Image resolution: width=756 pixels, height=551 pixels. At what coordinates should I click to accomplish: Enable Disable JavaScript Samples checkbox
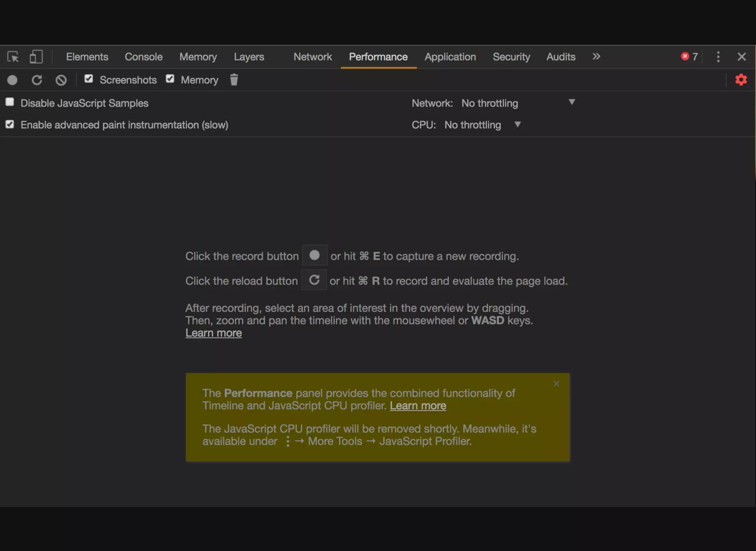10,102
